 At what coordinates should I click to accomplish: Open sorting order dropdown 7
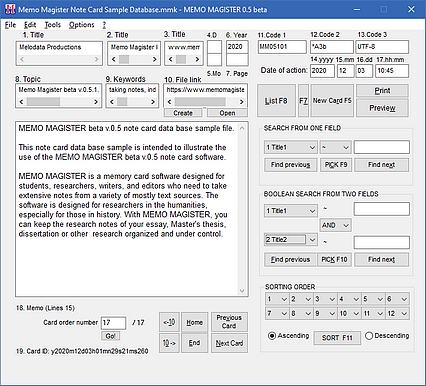(x=277, y=313)
